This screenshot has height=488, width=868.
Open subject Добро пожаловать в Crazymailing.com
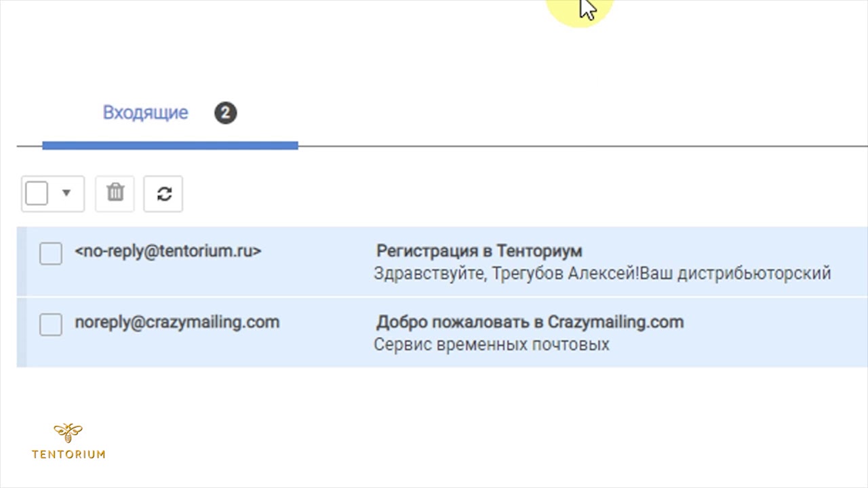coord(530,322)
